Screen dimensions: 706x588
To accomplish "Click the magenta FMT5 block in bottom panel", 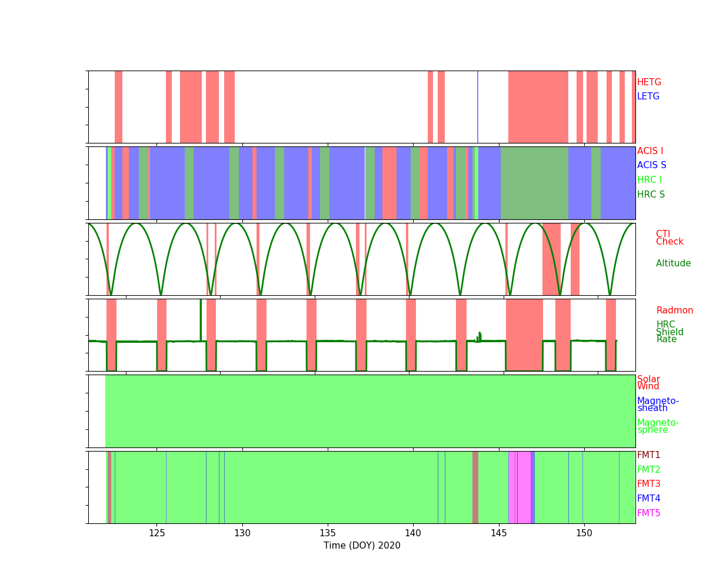I will pyautogui.click(x=524, y=487).
